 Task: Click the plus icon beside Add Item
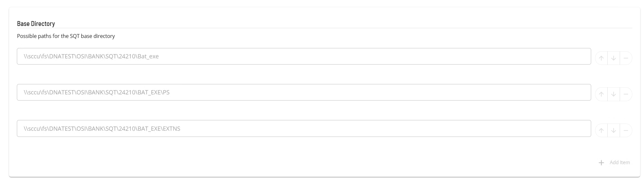click(601, 163)
